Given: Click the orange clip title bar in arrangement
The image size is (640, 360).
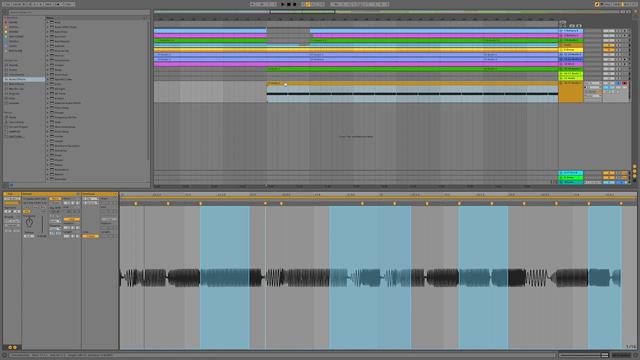Looking at the screenshot, I should click(x=412, y=83).
